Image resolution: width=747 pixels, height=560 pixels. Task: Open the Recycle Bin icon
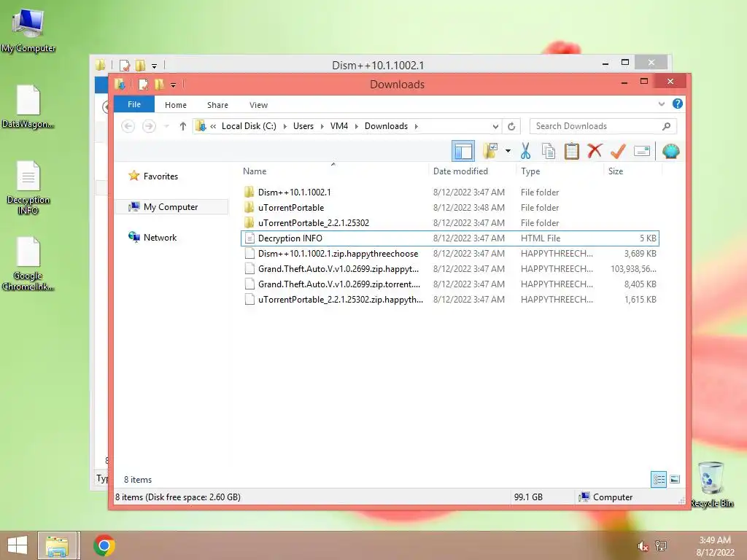pos(711,484)
